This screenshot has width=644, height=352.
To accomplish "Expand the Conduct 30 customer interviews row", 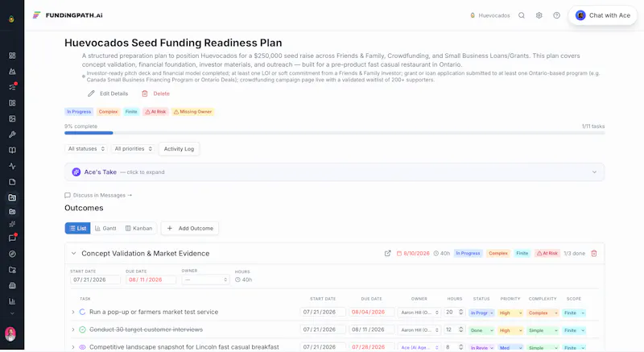I will click(x=73, y=329).
